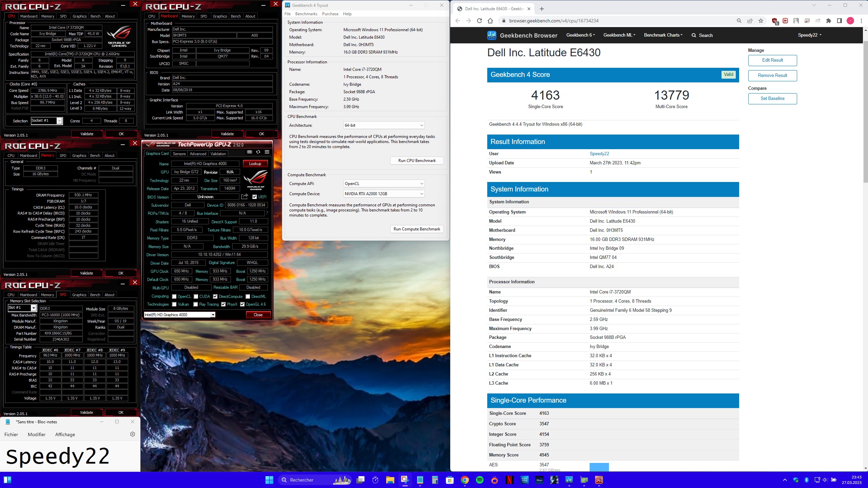Image resolution: width=868 pixels, height=488 pixels.
Task: Toggle the OpenCL checkbox in GPU-Z
Action: click(174, 297)
